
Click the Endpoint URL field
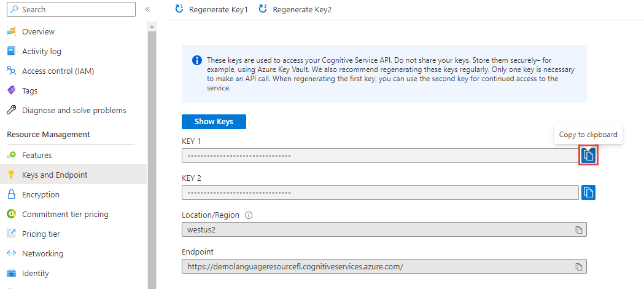[x=384, y=266]
